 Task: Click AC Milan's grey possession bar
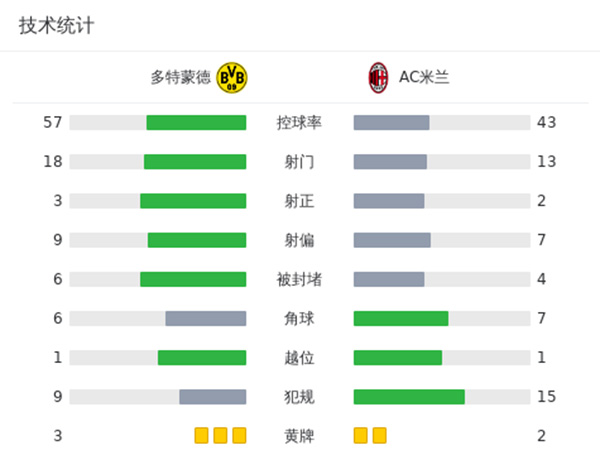pos(391,123)
